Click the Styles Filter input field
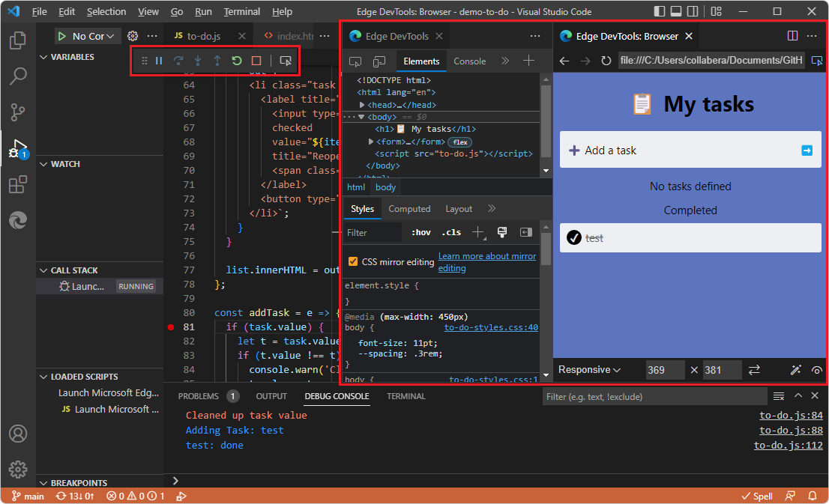The width and height of the screenshot is (829, 504). [x=373, y=232]
